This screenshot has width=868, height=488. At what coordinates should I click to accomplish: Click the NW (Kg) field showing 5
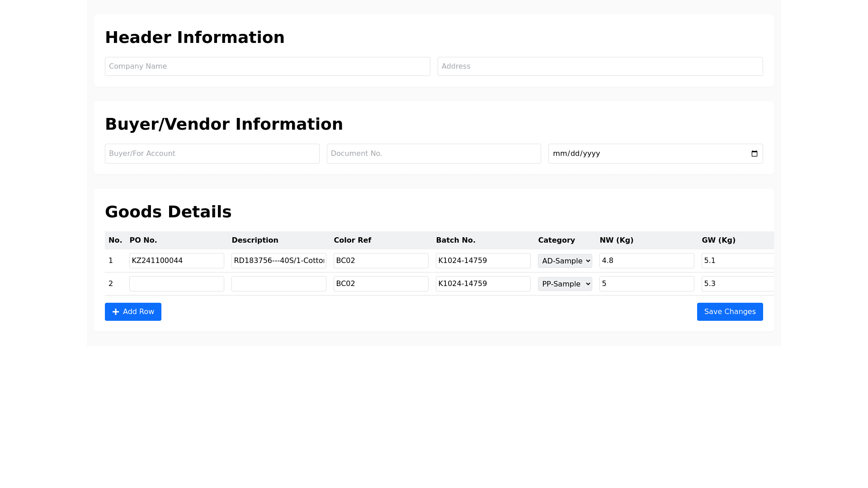(646, 284)
